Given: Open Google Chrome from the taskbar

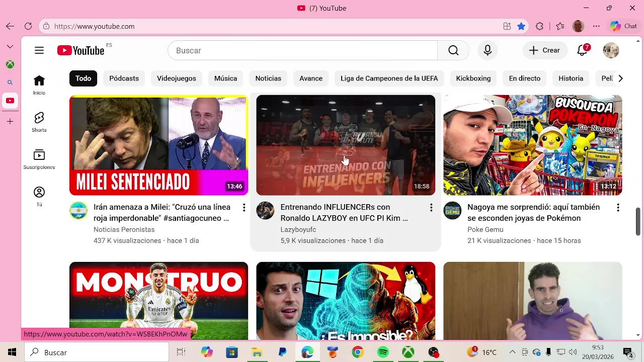Looking at the screenshot, I should coord(358,352).
